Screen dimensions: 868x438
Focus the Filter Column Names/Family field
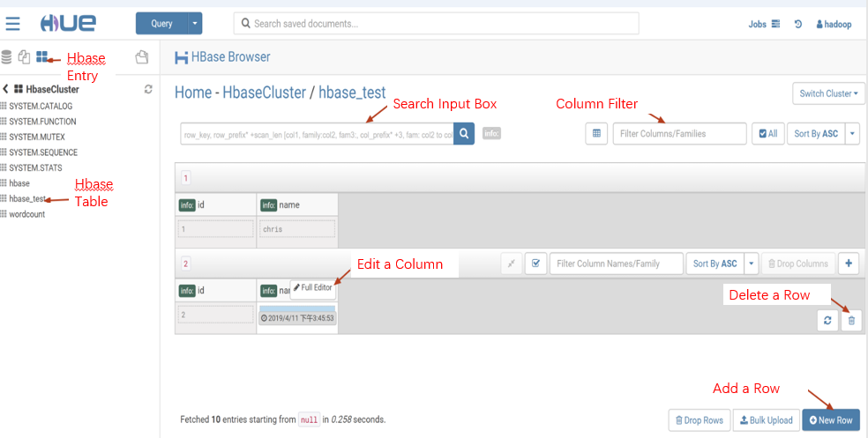[x=616, y=264]
